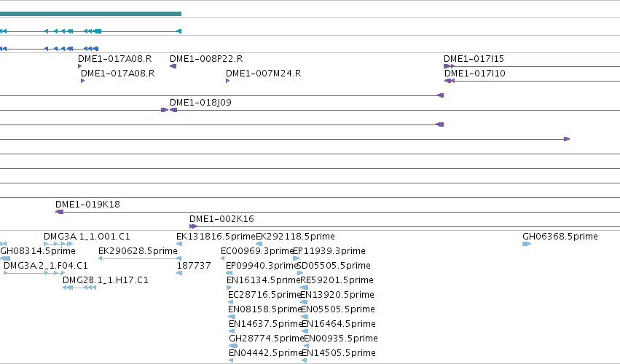Click the GH28774.5prime EST arrow

tap(233, 346)
